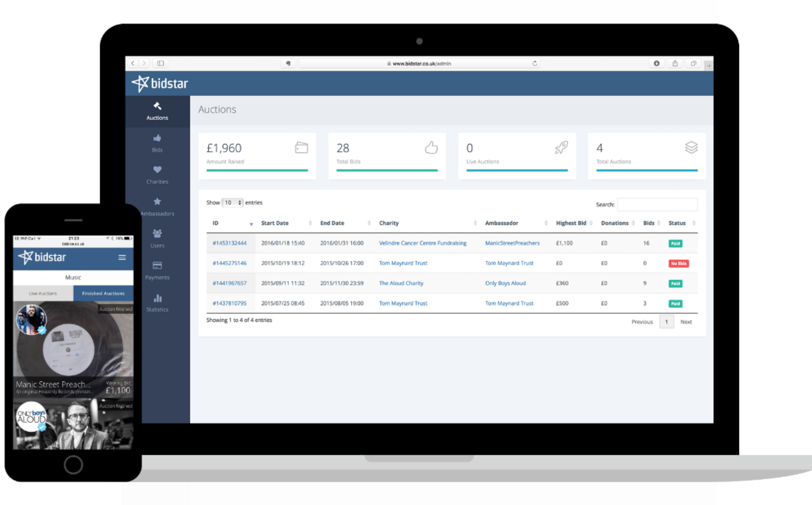Open auction #1445275146
Image resolution: width=812 pixels, height=505 pixels.
point(229,263)
